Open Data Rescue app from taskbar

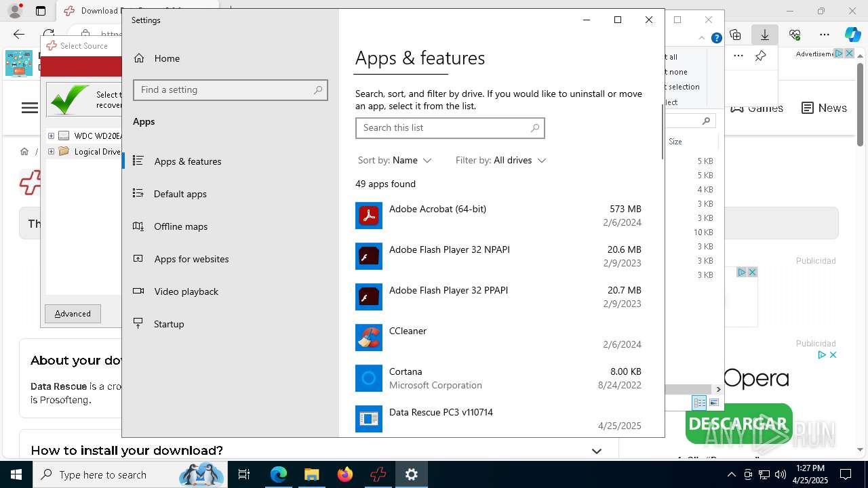(x=378, y=474)
